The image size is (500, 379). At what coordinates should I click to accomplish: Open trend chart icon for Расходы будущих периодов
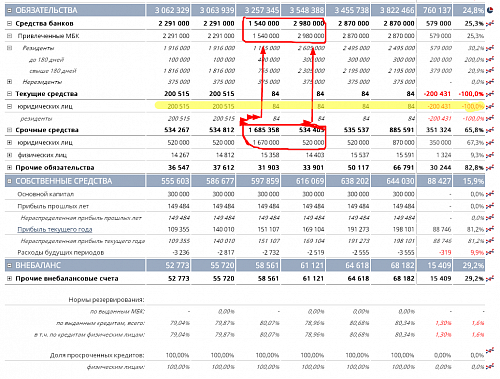490,252
